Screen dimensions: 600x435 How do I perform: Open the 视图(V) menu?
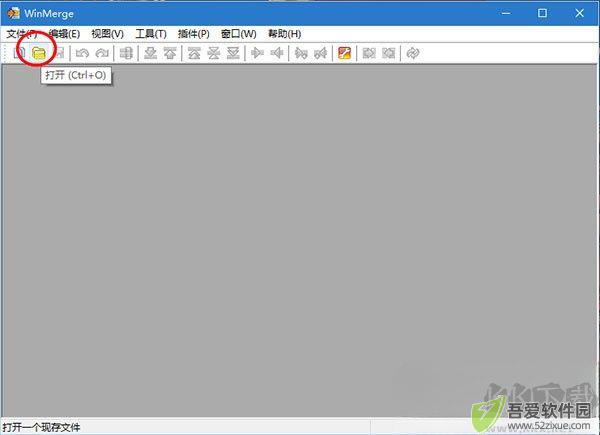[x=108, y=34]
